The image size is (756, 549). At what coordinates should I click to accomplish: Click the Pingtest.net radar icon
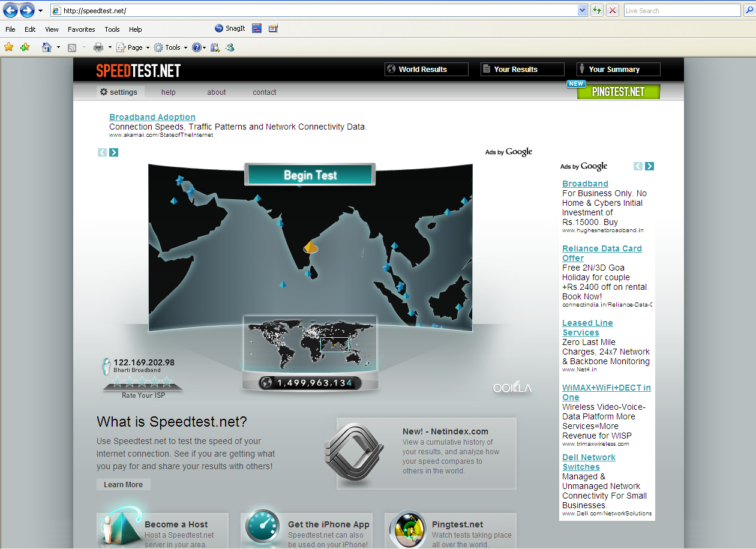click(408, 529)
